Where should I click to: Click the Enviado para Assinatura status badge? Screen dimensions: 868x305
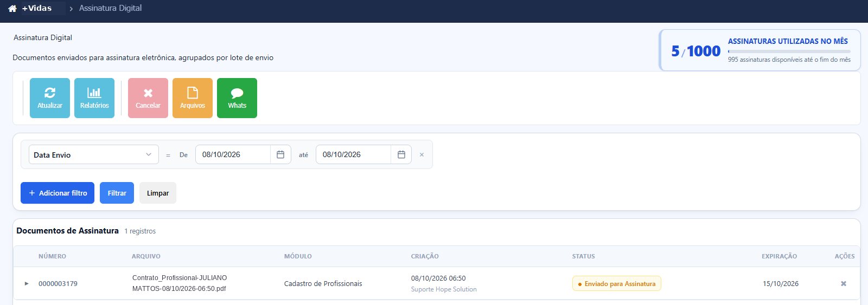coord(617,283)
